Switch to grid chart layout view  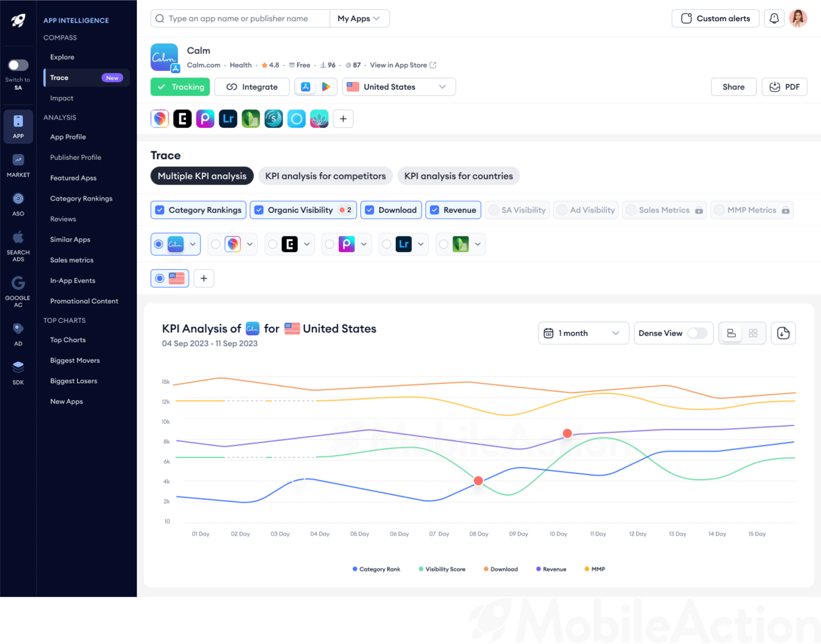pos(753,333)
